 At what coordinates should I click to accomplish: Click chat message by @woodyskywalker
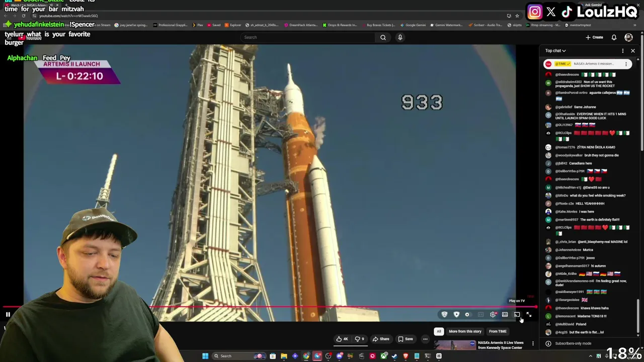587,155
